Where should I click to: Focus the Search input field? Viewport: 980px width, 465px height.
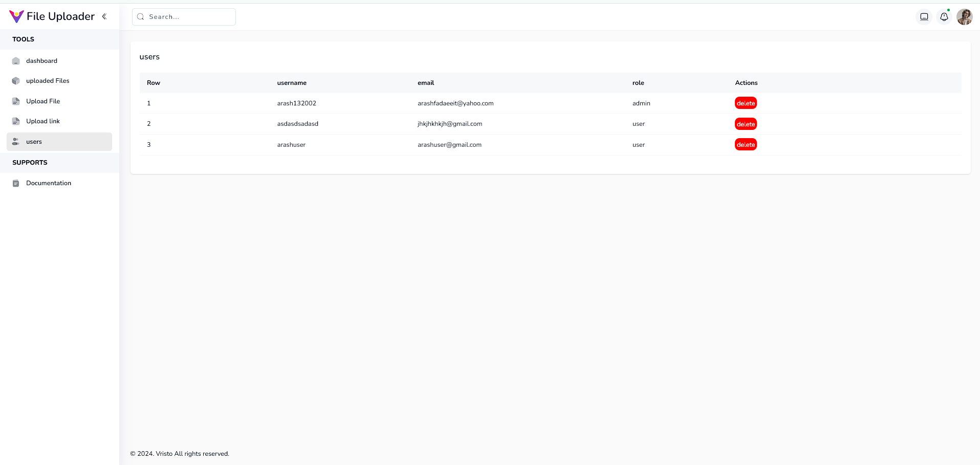click(x=184, y=17)
